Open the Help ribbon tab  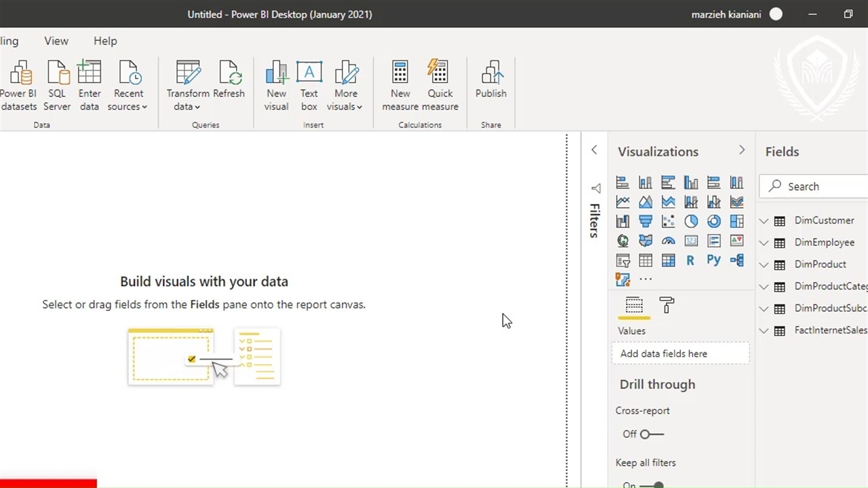click(105, 41)
